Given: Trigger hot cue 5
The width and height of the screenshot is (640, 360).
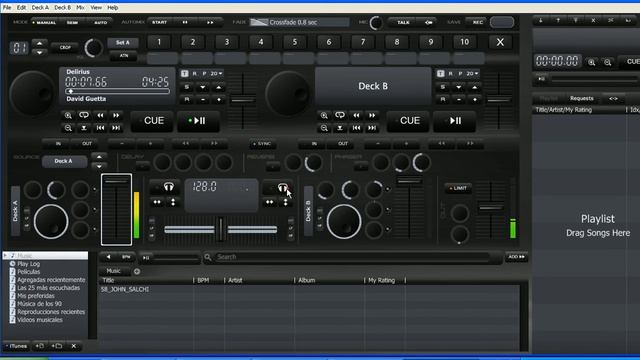Looking at the screenshot, I should (x=295, y=42).
